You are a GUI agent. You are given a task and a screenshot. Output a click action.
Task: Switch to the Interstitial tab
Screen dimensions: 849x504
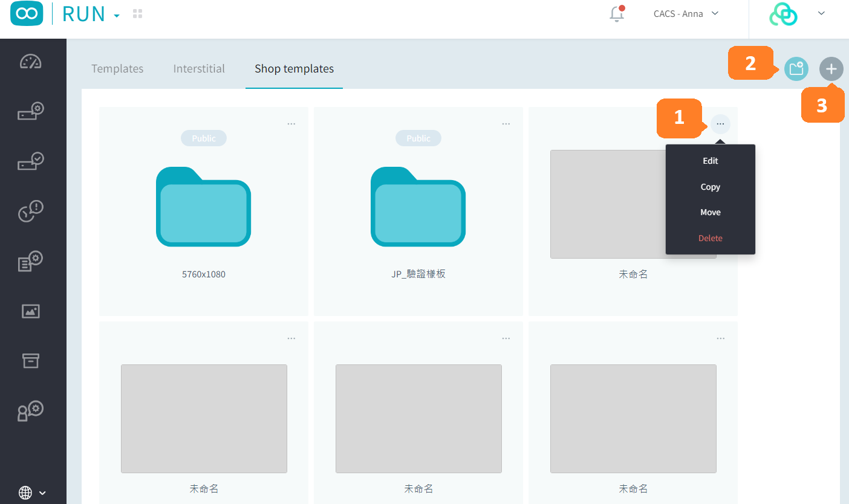[x=199, y=68]
